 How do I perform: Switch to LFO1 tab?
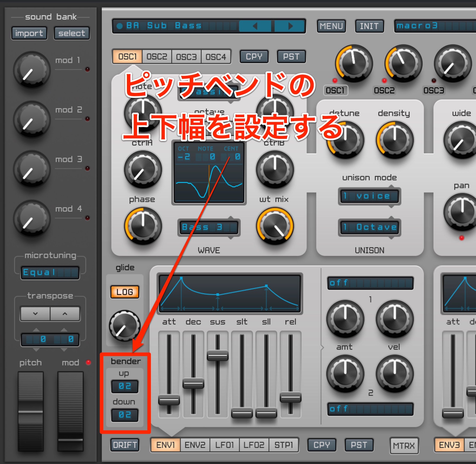224,445
